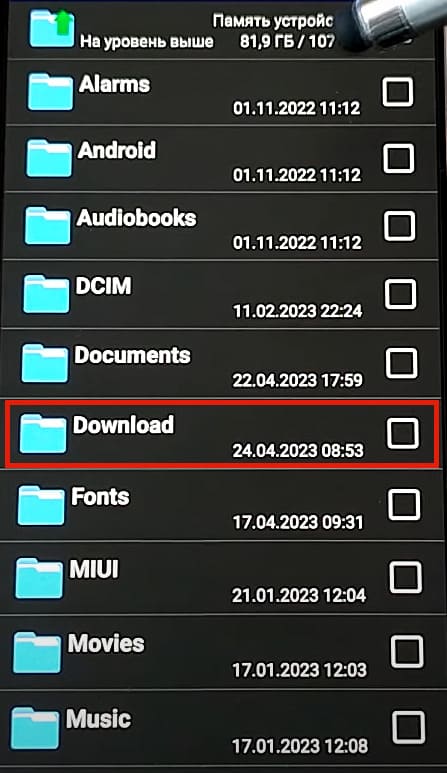Viewport: 447px width, 773px height.
Task: Tick the MIUI folder checkbox
Action: click(406, 577)
